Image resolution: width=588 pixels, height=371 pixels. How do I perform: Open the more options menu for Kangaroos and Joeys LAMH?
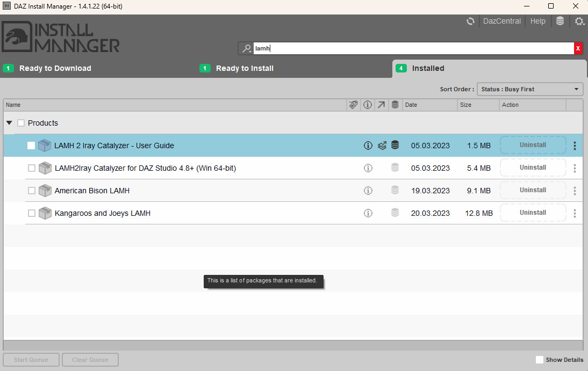(x=575, y=213)
